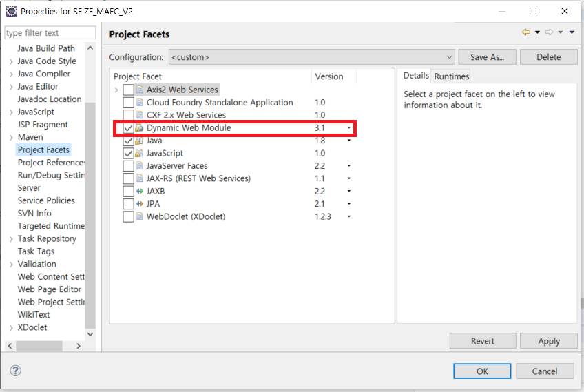Screen dimensions: 584x392
Task: Open Dynamic Web Module version dropdown
Action: (x=349, y=128)
